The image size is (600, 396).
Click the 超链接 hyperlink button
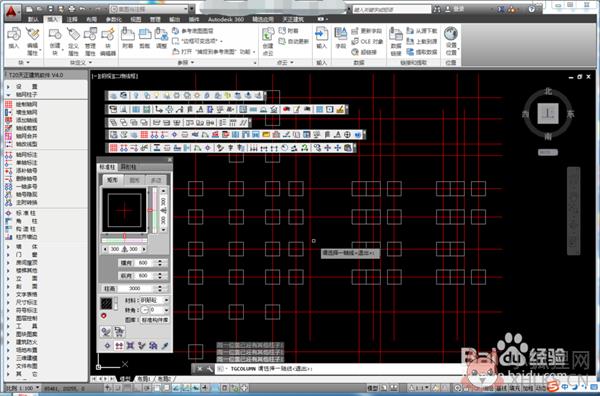(364, 52)
